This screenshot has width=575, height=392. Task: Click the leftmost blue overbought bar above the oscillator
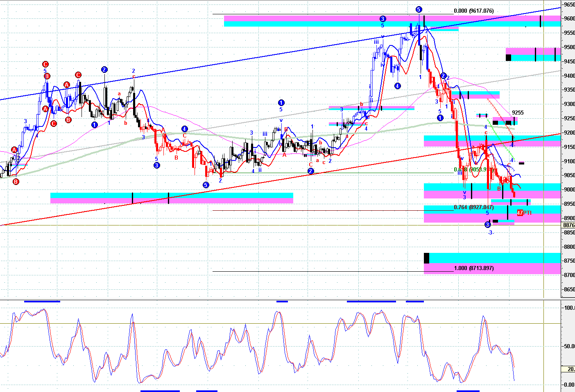[42, 302]
